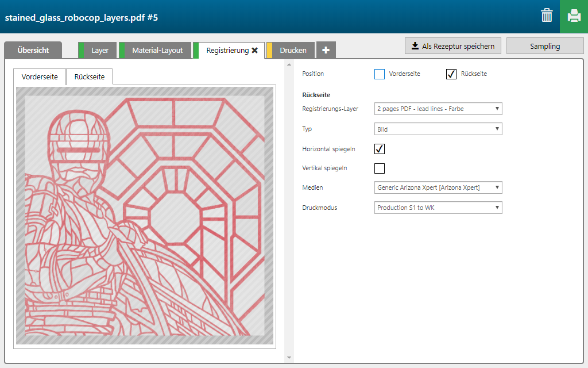Show the Vorderseite preview tab
The width and height of the screenshot is (588, 368).
tap(40, 77)
